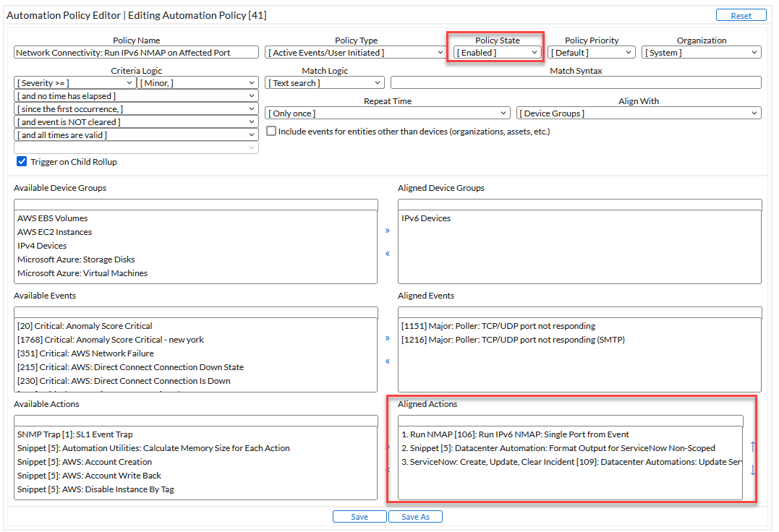Open the Repeat Time dropdown
The image size is (779, 532).
pyautogui.click(x=388, y=113)
